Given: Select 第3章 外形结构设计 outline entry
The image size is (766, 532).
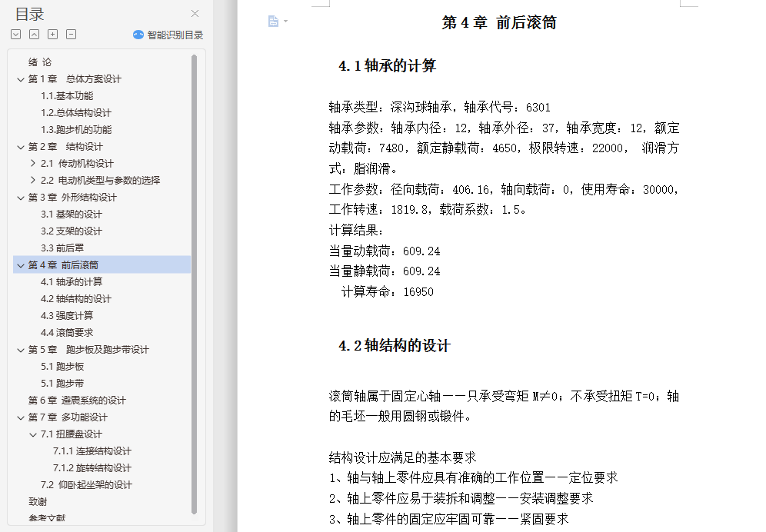Looking at the screenshot, I should coord(72,198).
